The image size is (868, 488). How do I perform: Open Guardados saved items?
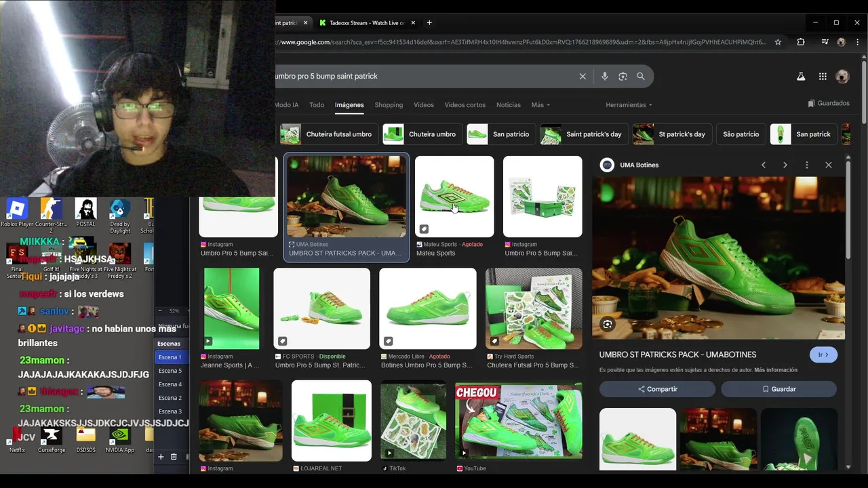pyautogui.click(x=829, y=104)
